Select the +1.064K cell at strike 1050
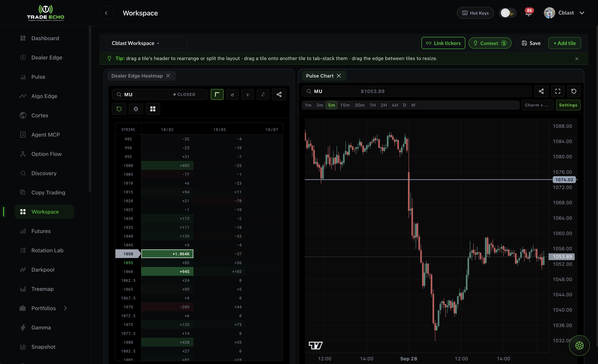The height and width of the screenshot is (364, 598). coord(167,254)
